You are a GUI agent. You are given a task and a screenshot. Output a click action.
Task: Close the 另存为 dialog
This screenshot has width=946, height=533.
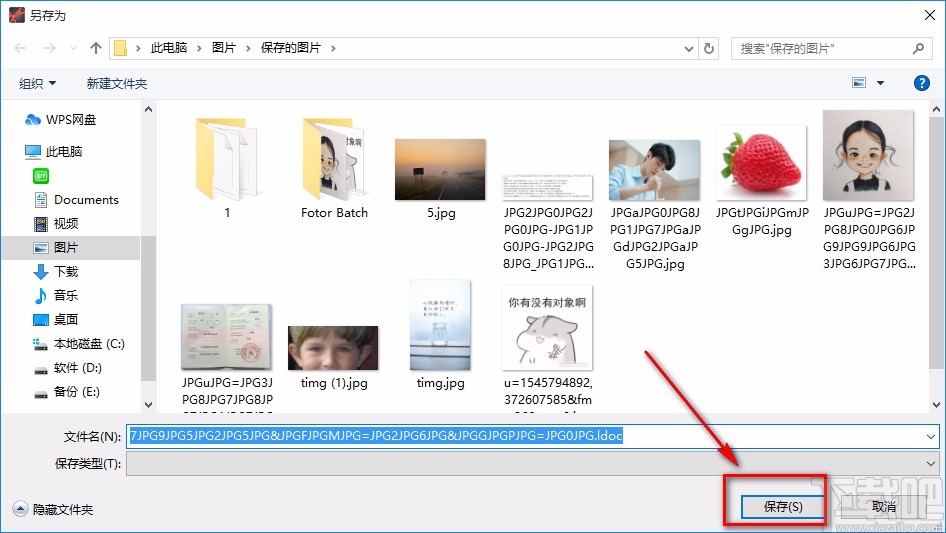930,15
